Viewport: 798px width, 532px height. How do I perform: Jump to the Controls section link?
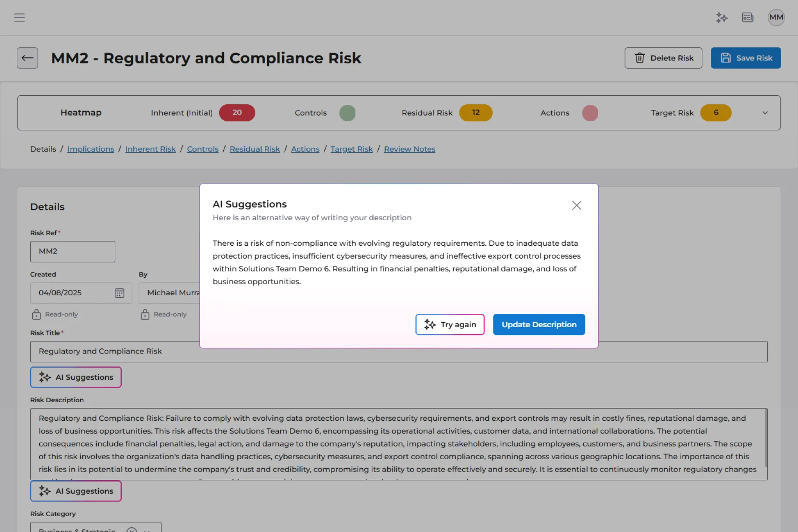203,149
